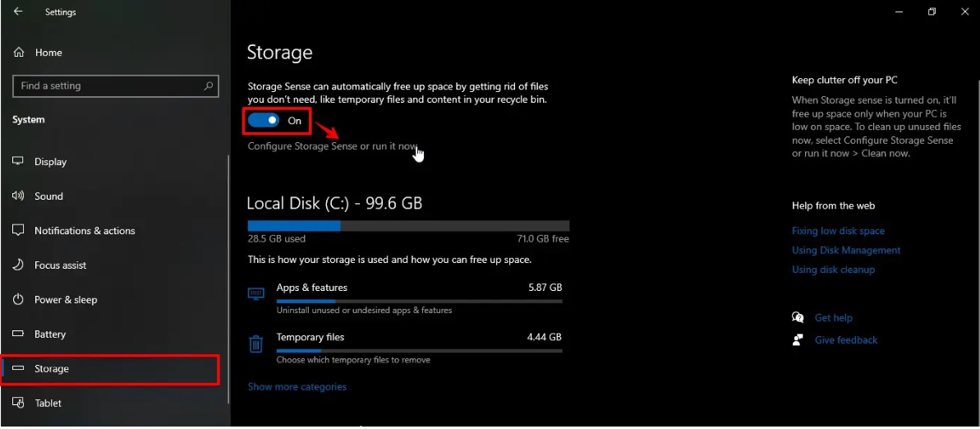The width and height of the screenshot is (980, 429).
Task: Click the back arrow in Settings header
Action: tap(18, 12)
